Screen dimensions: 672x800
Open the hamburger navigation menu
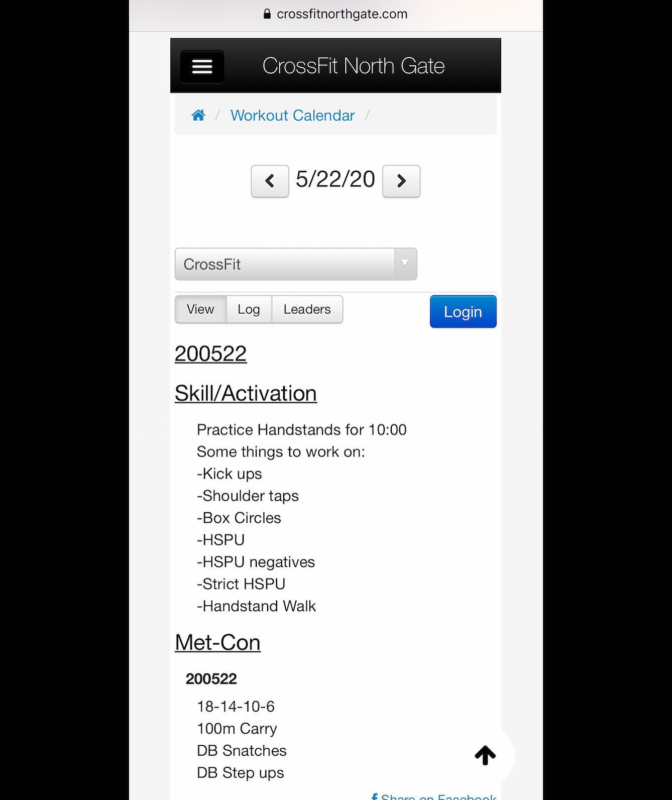click(202, 66)
